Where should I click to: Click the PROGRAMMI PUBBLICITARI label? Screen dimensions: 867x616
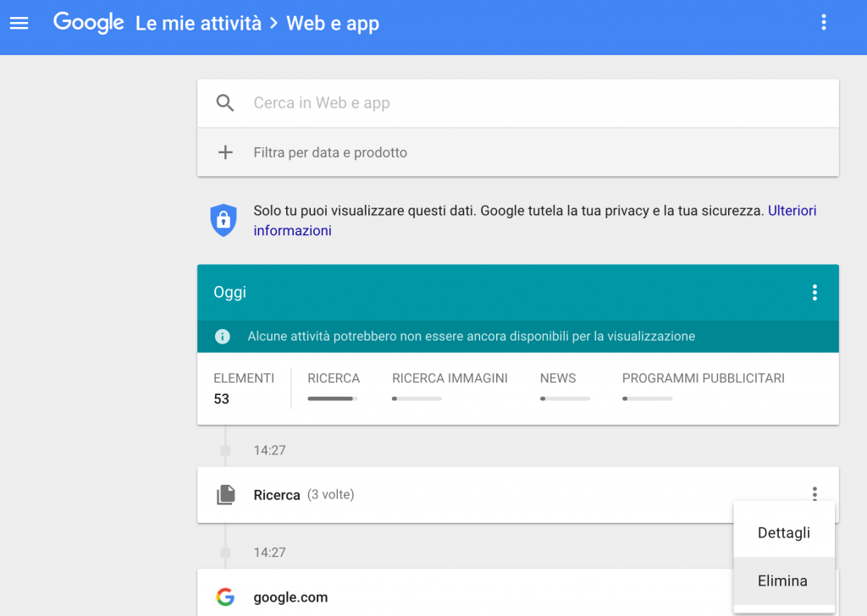click(704, 378)
